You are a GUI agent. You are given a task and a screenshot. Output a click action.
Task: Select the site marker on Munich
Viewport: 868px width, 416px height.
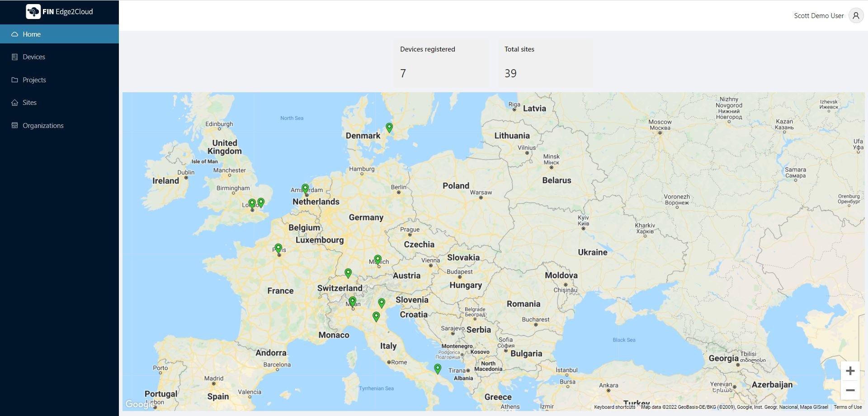(x=378, y=260)
